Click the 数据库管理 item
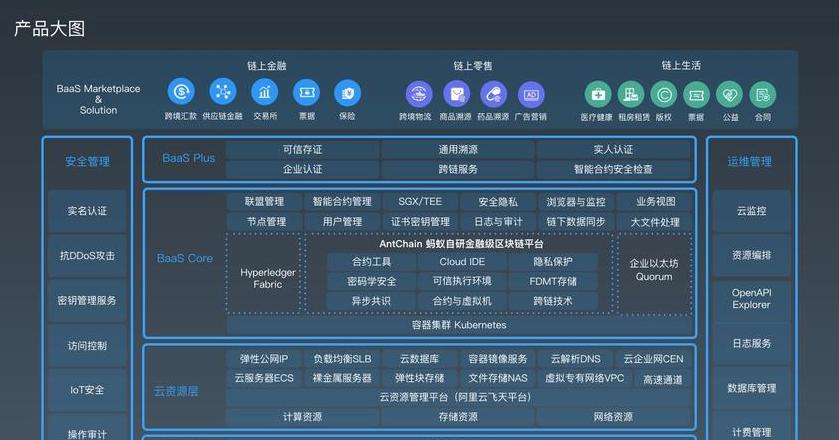Image resolution: width=839 pixels, height=440 pixels. click(x=751, y=388)
